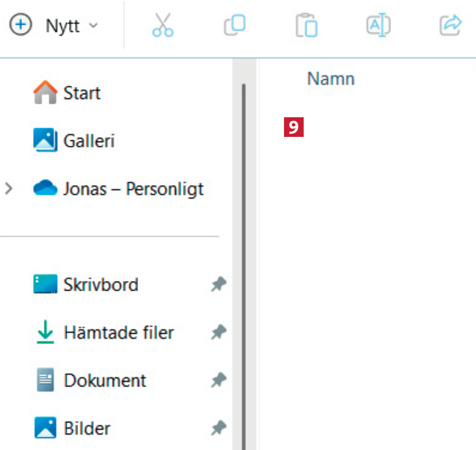Toggle the pin next to Bilder

coord(218,429)
